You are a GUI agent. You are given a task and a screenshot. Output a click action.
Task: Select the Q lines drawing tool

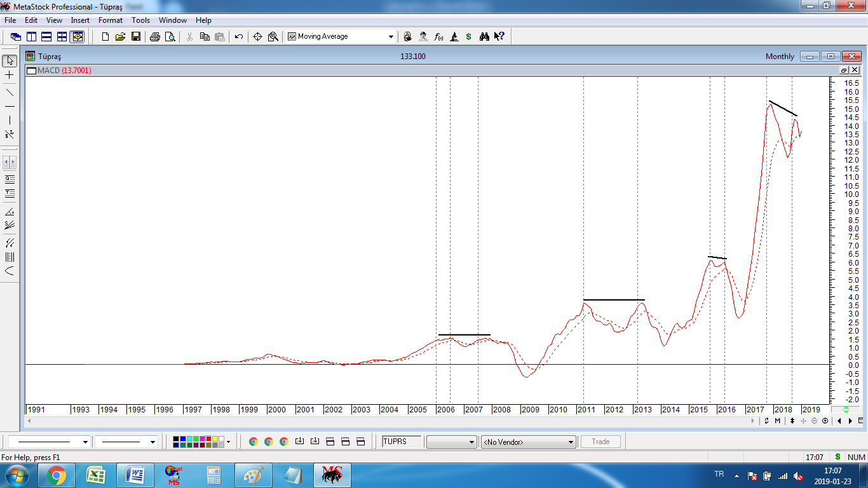10,179
